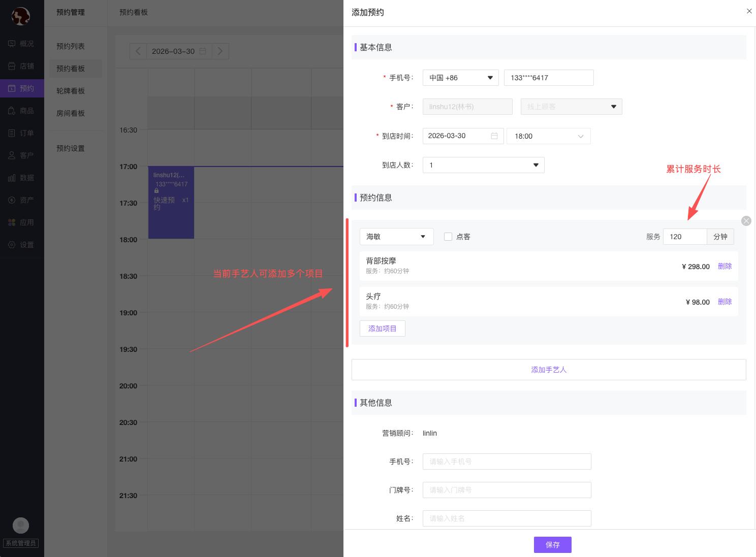Expand the 中国 +86 country code dropdown

(x=460, y=78)
